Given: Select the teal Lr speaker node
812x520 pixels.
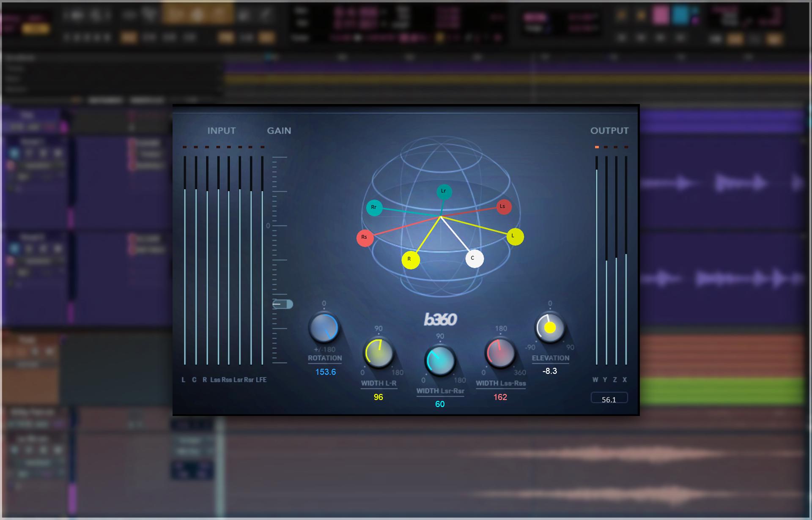Looking at the screenshot, I should point(444,192).
